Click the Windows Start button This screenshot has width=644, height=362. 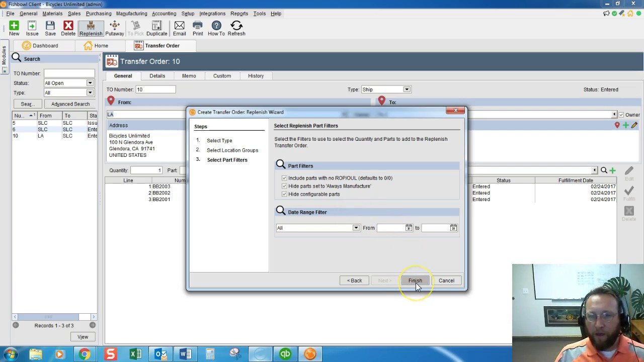[x=11, y=354]
